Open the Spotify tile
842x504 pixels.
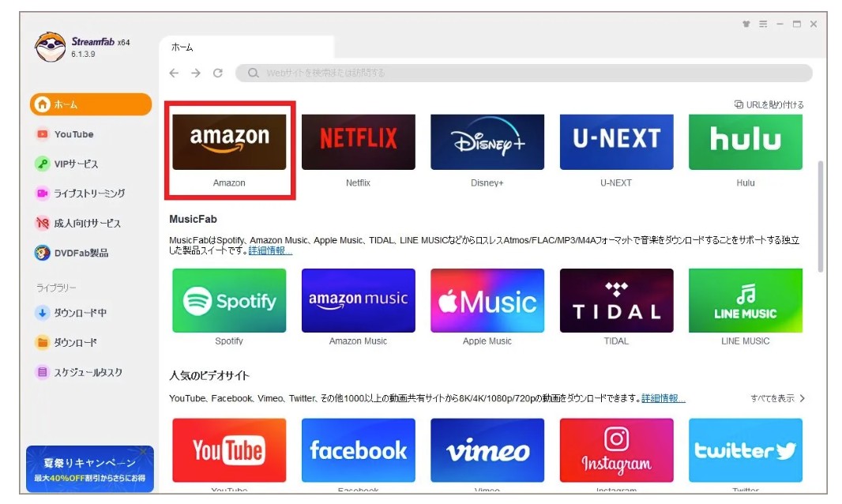tap(229, 300)
